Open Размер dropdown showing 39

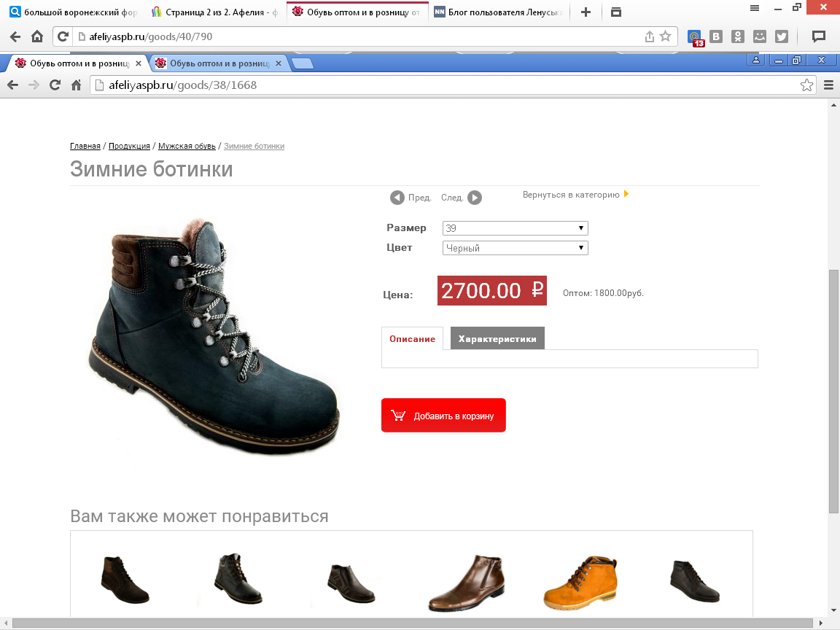pyautogui.click(x=516, y=228)
